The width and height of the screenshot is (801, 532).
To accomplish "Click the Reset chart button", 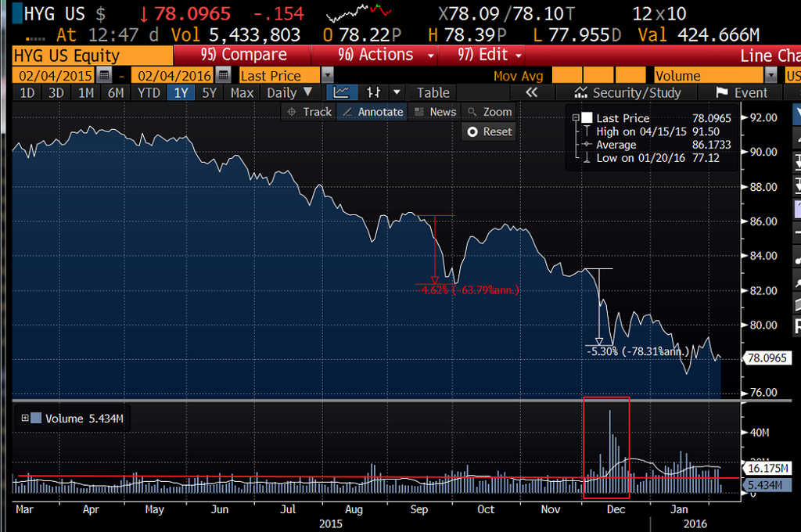I will (490, 132).
